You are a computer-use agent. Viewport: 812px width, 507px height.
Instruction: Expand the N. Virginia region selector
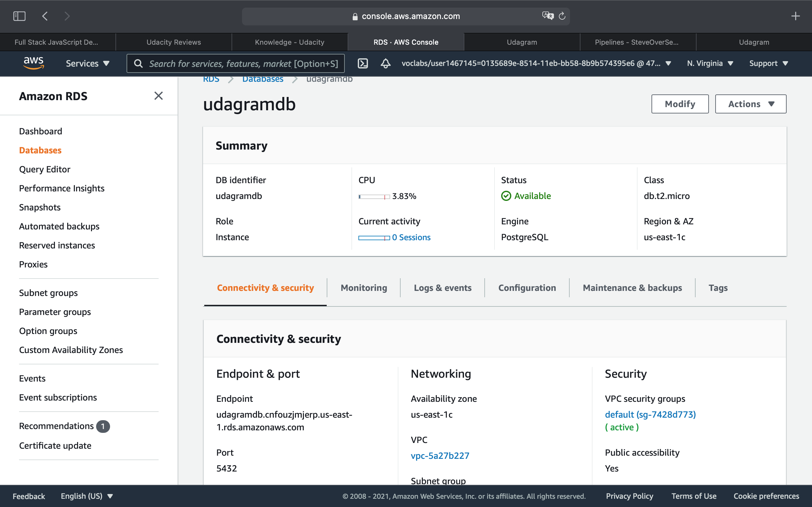pyautogui.click(x=710, y=63)
